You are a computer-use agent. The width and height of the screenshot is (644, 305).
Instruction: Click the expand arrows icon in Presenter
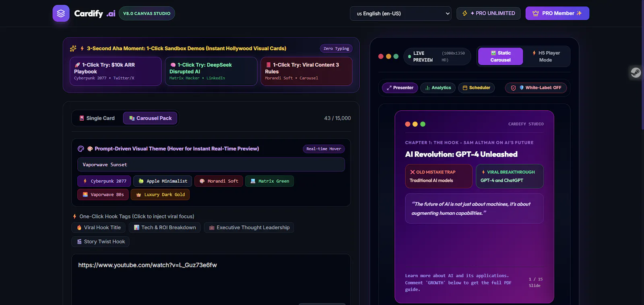(389, 88)
